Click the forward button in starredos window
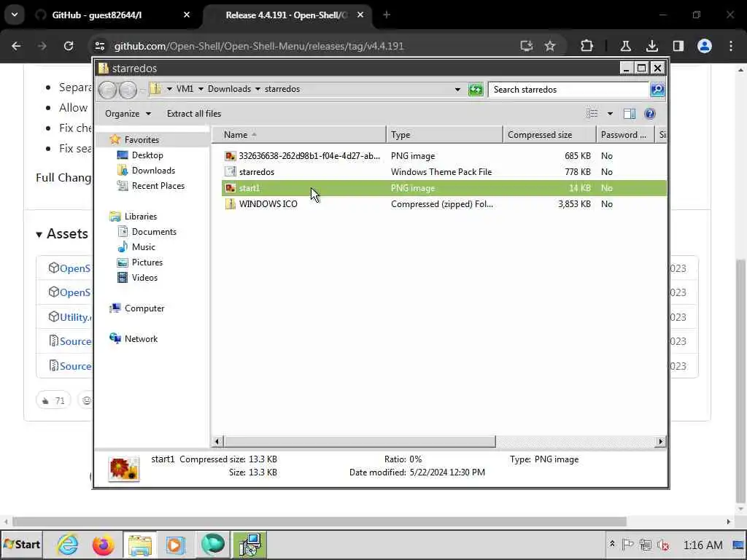 (128, 90)
